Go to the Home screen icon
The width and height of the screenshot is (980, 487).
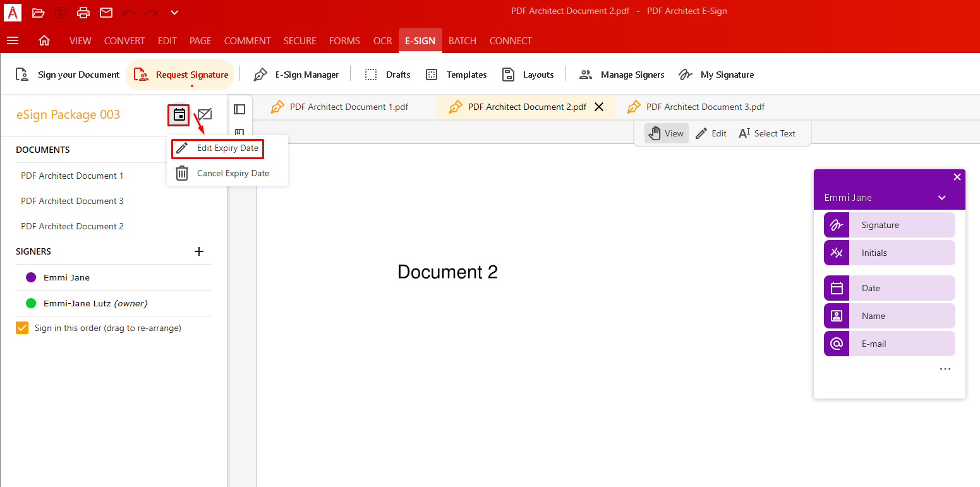point(44,40)
